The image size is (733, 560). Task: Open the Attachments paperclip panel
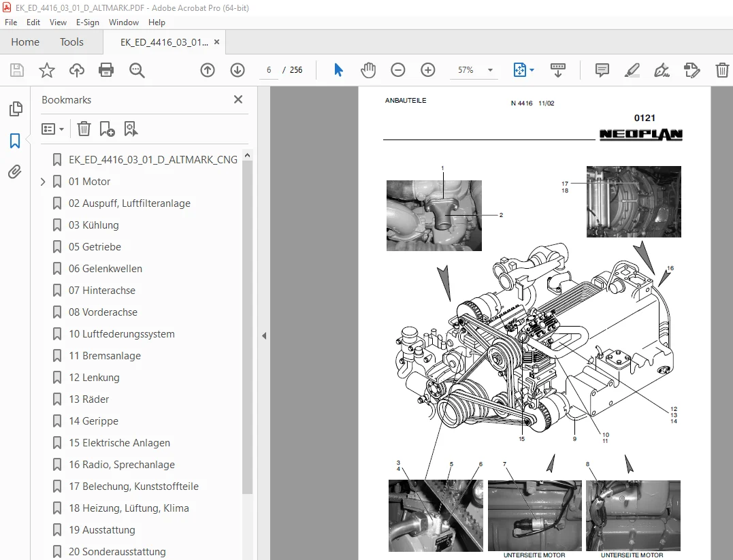(x=15, y=171)
